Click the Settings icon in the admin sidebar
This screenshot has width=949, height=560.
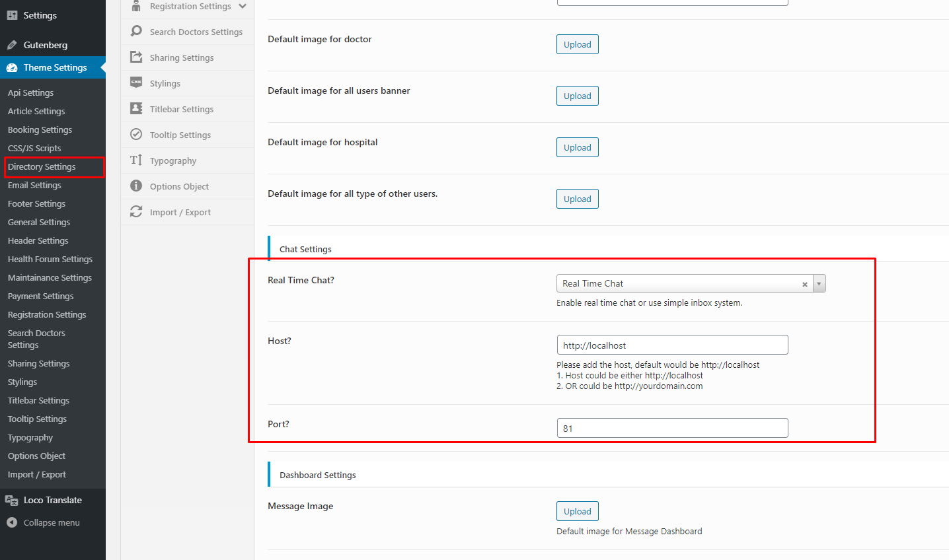point(12,15)
